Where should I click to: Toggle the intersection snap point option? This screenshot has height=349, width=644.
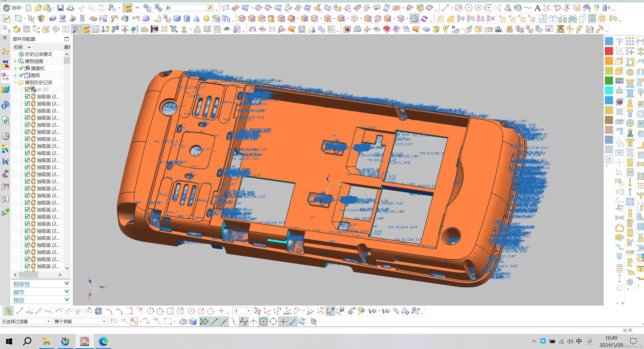[253, 321]
